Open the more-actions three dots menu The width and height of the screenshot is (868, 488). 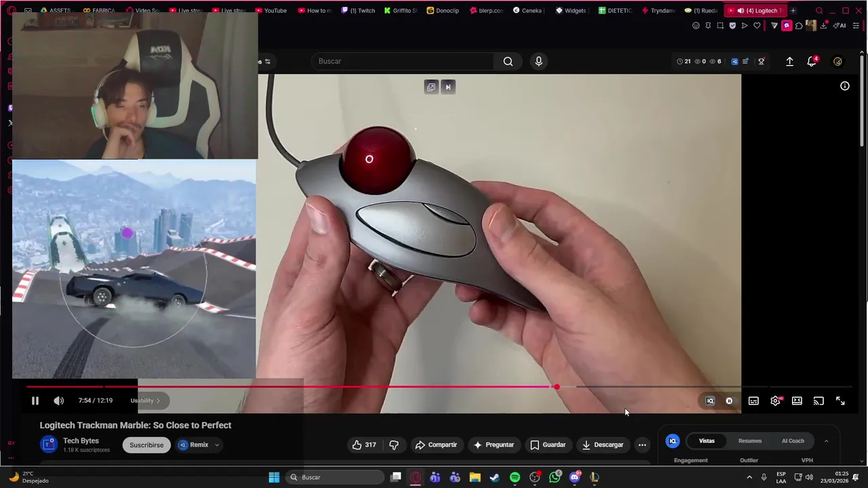click(642, 445)
